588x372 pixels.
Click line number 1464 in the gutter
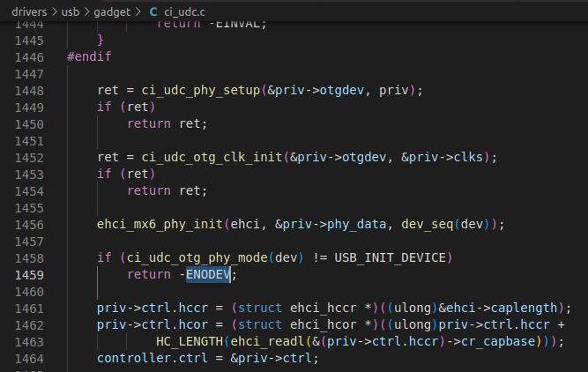tap(29, 359)
